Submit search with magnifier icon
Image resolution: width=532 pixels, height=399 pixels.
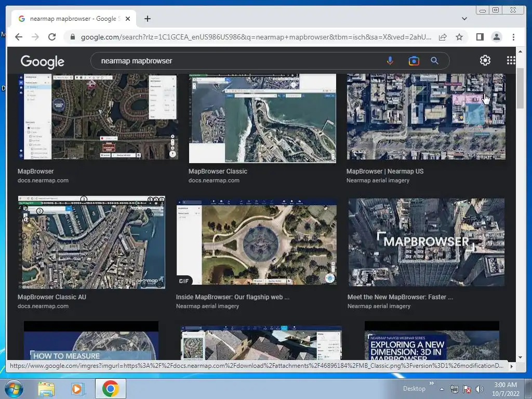[435, 61]
